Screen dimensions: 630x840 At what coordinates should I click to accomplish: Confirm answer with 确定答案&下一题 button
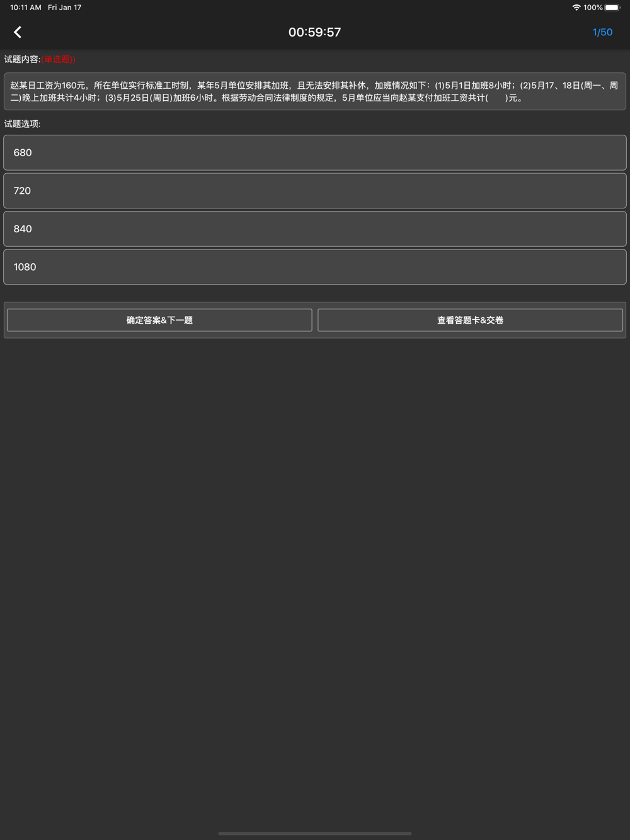coord(159,320)
